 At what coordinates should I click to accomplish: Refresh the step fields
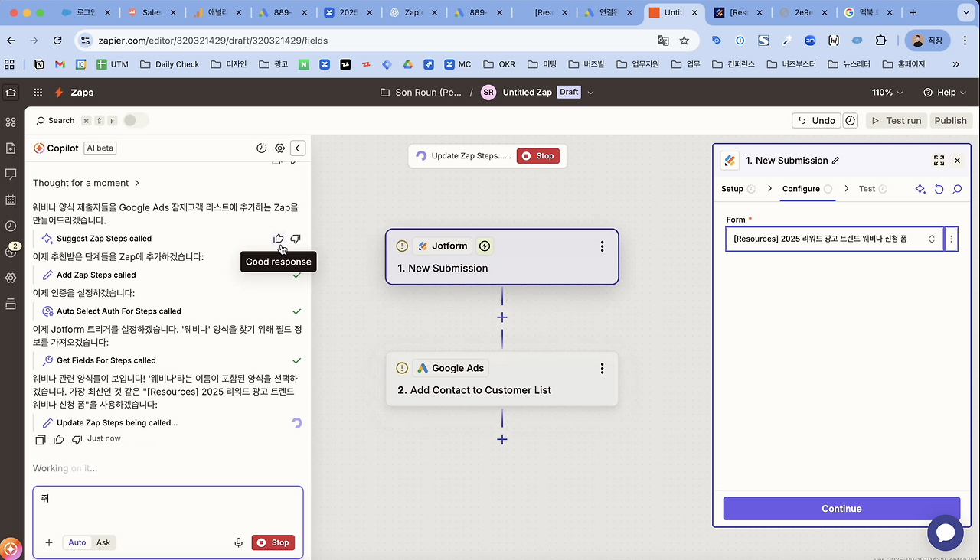(939, 189)
